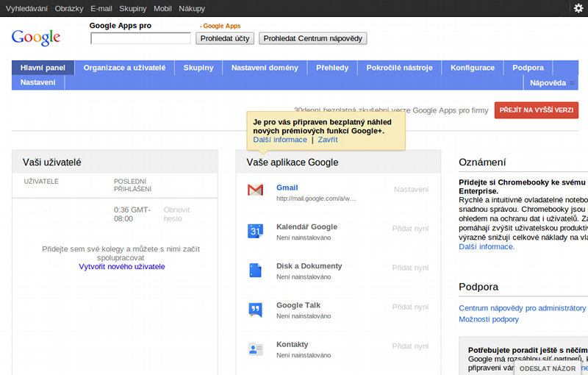Viewport: 588px width, 375px height.
Task: Click the Google Talk app name
Action: (x=298, y=305)
